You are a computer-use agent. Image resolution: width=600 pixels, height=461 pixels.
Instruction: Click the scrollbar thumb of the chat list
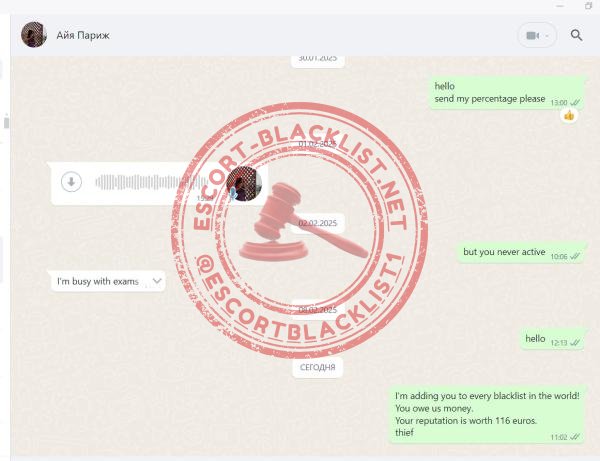click(6, 123)
